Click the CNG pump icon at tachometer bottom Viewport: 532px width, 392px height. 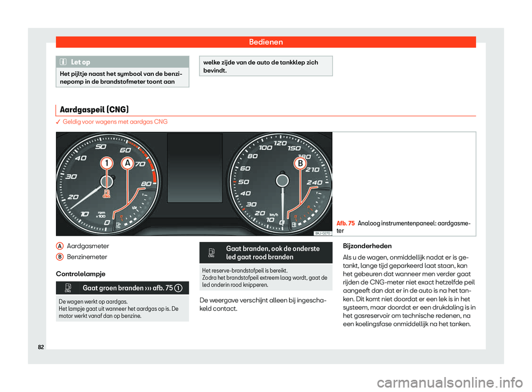pos(118,225)
